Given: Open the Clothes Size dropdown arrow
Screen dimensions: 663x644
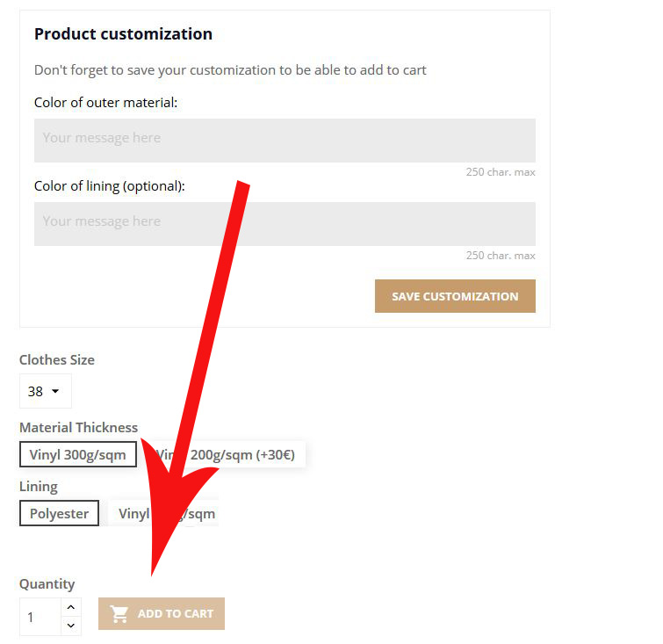Looking at the screenshot, I should pyautogui.click(x=55, y=392).
